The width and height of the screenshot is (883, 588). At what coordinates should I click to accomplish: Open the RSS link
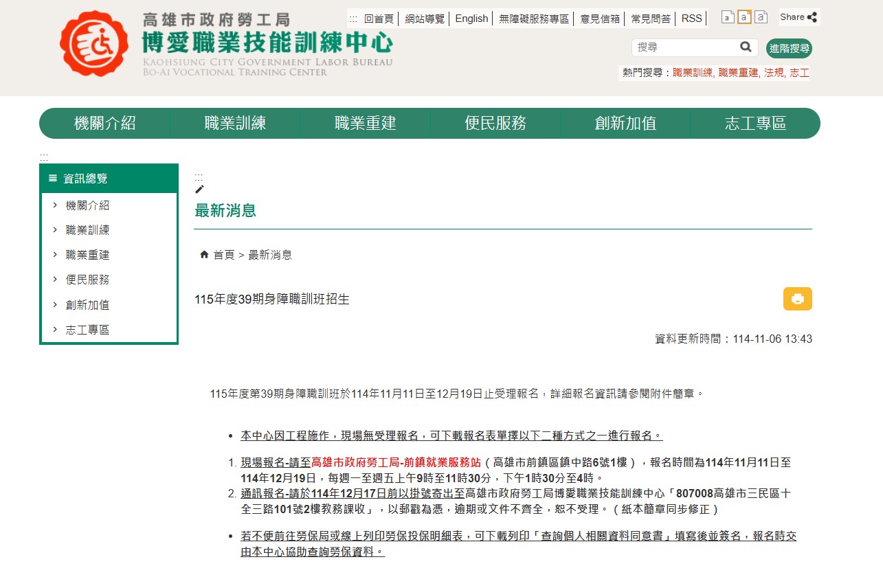pos(691,19)
